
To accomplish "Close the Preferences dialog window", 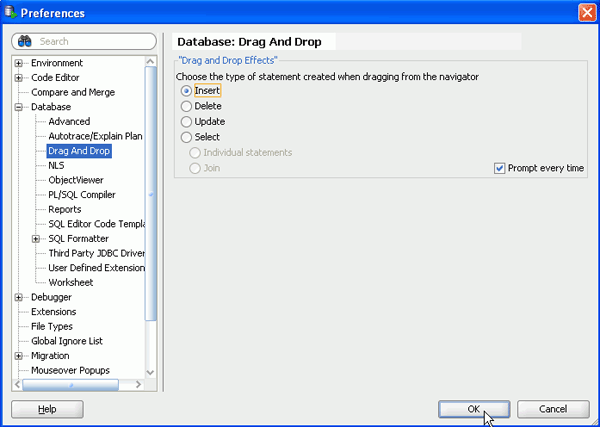I will tap(587, 13).
